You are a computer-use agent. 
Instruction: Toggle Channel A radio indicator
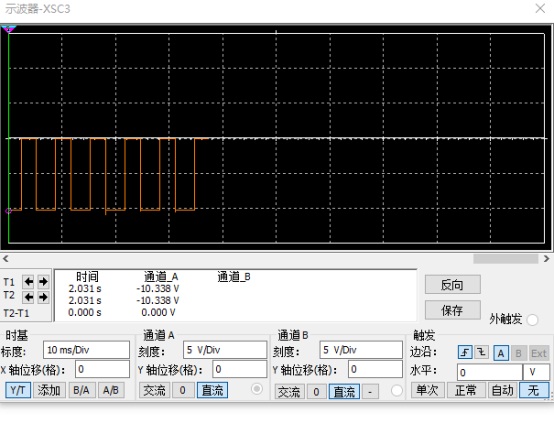(257, 389)
